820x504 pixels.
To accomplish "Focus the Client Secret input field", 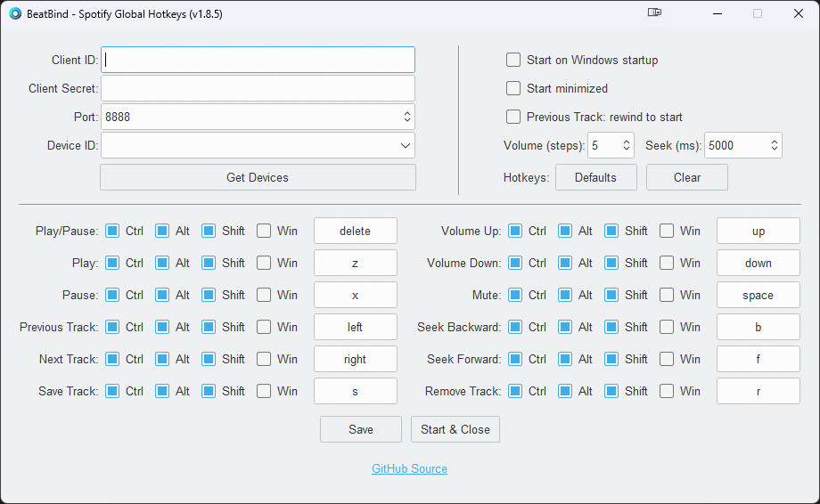I will pos(258,88).
